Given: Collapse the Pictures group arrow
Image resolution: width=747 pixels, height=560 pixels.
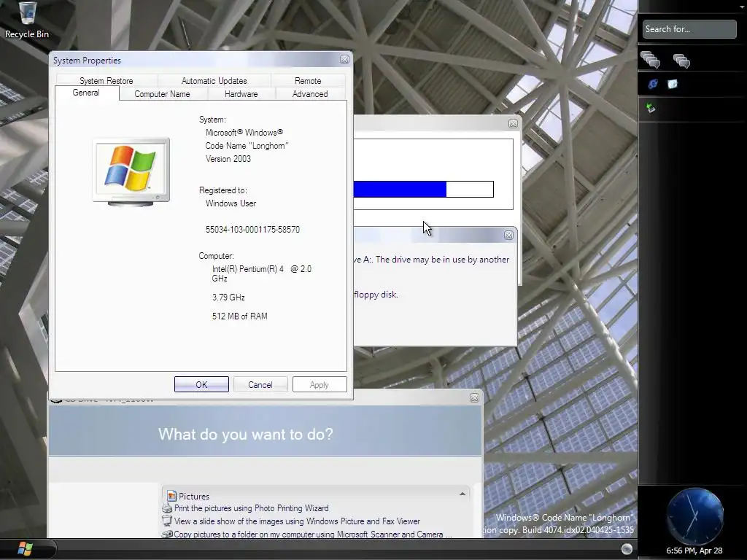Looking at the screenshot, I should [x=462, y=494].
